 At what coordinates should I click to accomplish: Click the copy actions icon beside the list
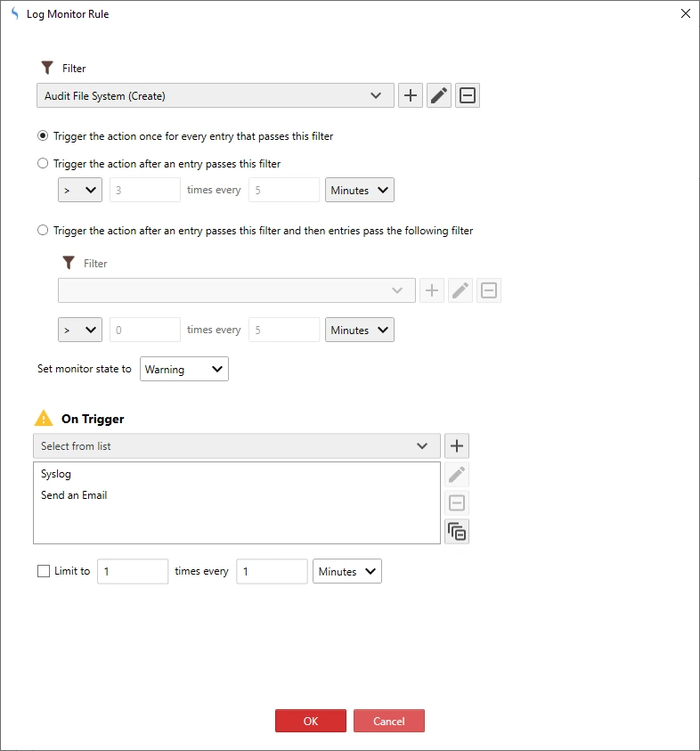[457, 532]
